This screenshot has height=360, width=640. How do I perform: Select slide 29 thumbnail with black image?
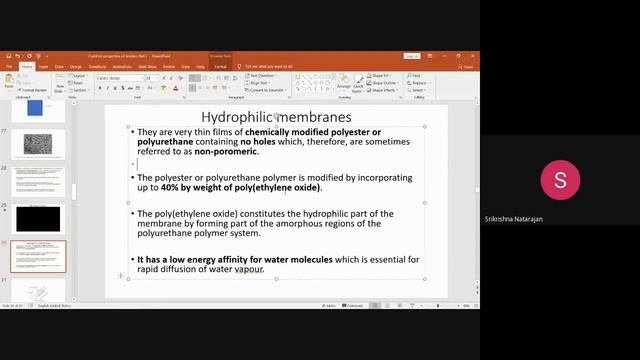click(x=38, y=219)
